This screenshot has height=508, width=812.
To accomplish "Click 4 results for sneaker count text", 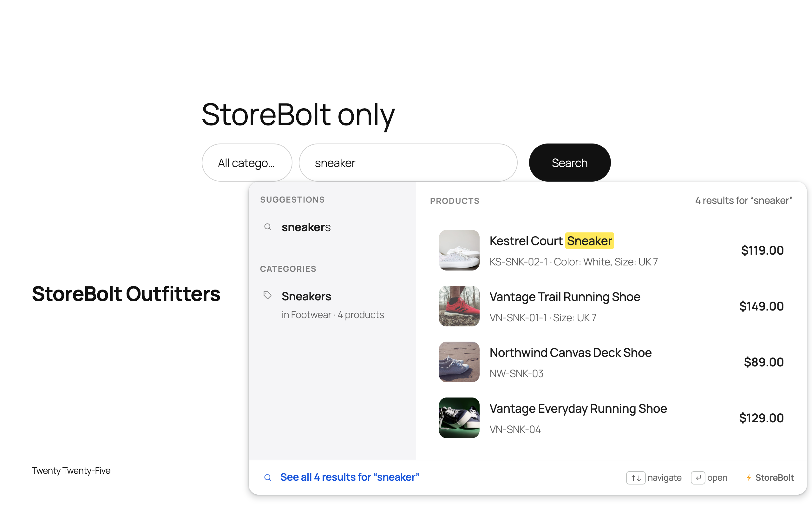I will pyautogui.click(x=743, y=201).
